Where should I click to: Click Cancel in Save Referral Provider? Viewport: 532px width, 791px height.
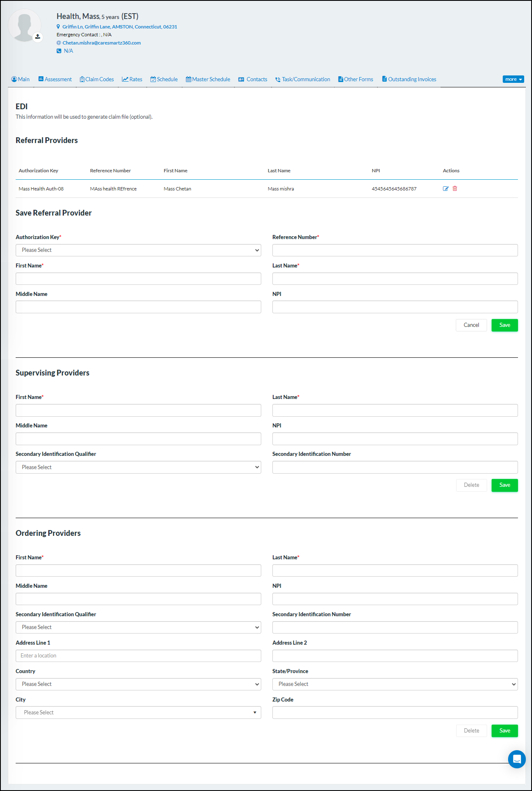[471, 325]
